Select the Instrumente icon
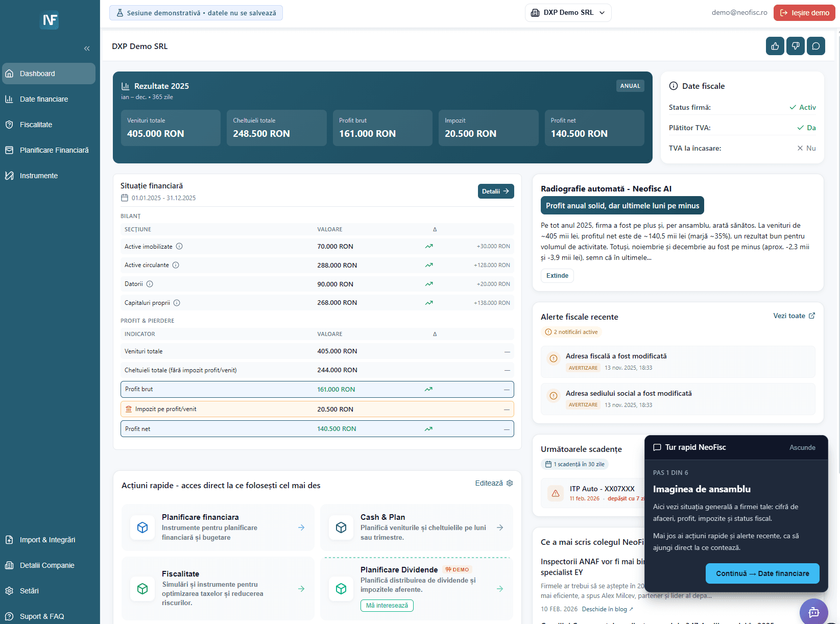Screen dimensions: 840x624 [x=9, y=175]
